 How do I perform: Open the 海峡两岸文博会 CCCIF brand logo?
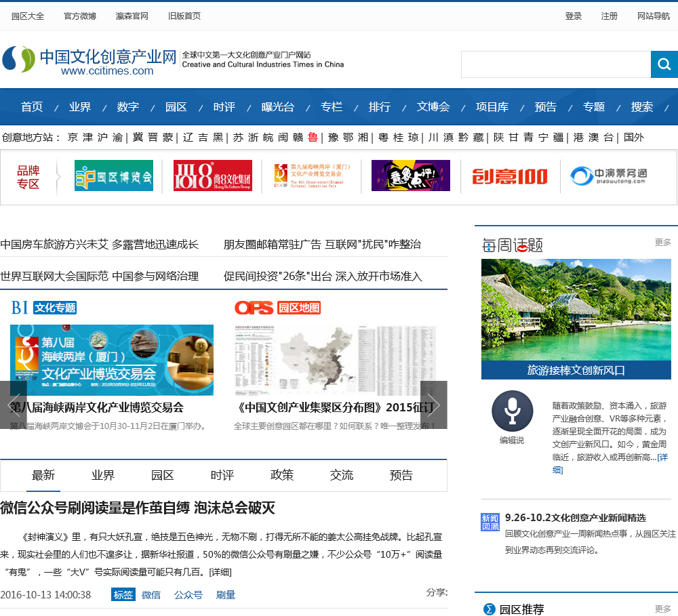click(312, 176)
